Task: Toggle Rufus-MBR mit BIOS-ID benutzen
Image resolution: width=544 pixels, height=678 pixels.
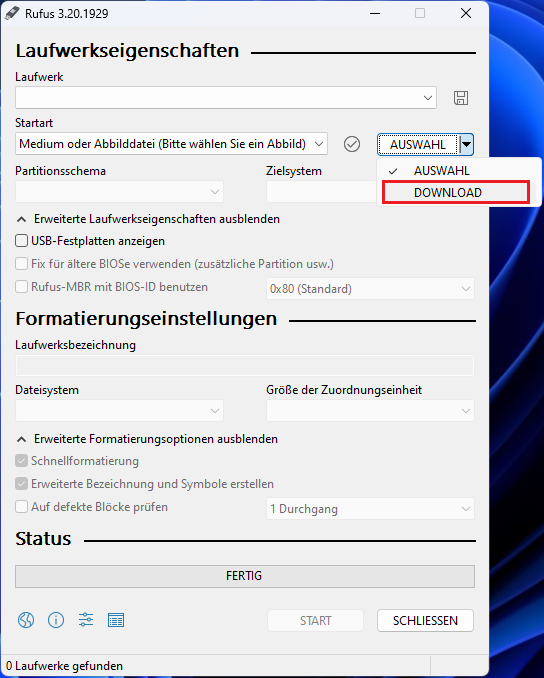Action: click(x=22, y=286)
